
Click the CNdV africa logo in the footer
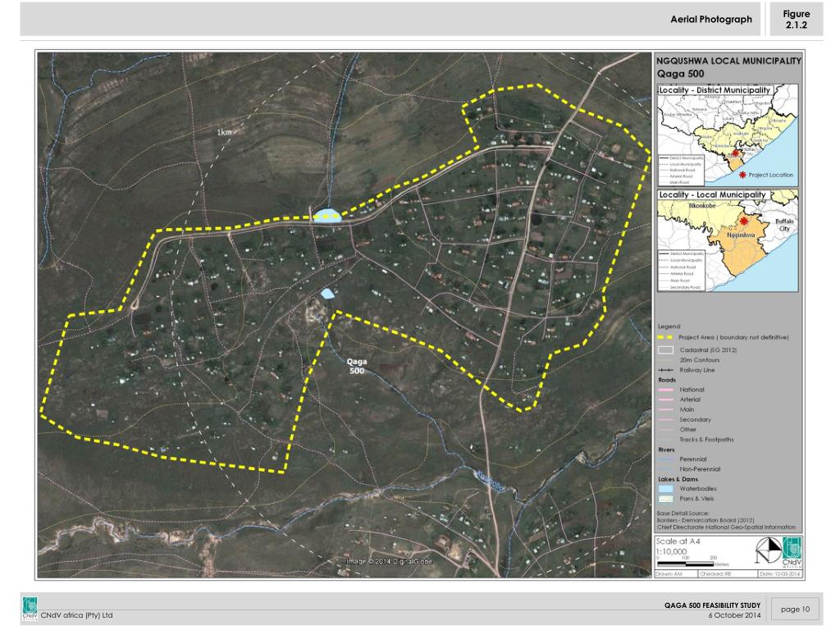tap(30, 609)
